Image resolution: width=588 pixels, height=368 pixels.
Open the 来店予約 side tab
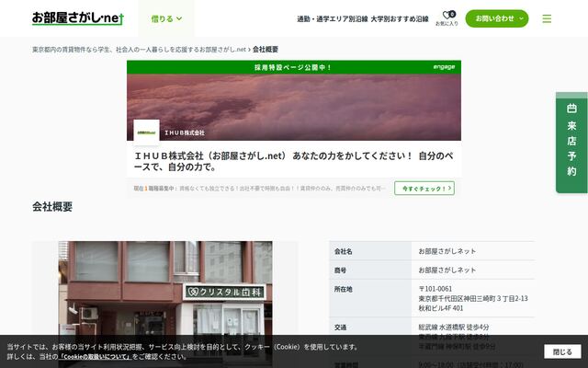coord(571,143)
